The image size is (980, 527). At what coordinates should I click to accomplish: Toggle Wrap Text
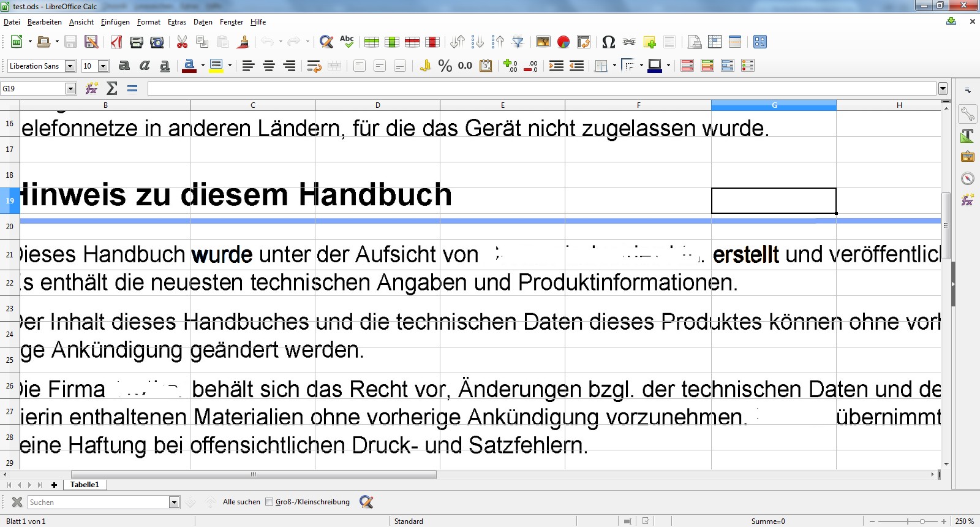click(x=314, y=66)
